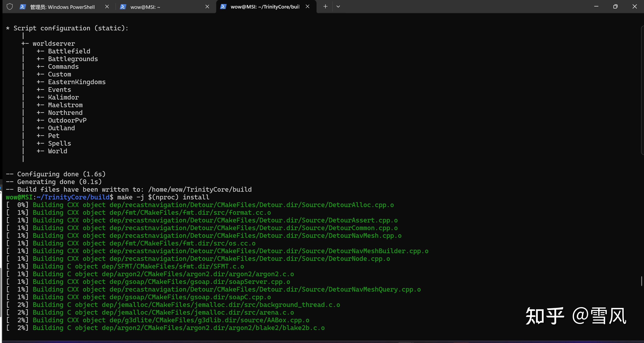
Task: Click the soapC.cpp.o build line
Action: pos(139,297)
